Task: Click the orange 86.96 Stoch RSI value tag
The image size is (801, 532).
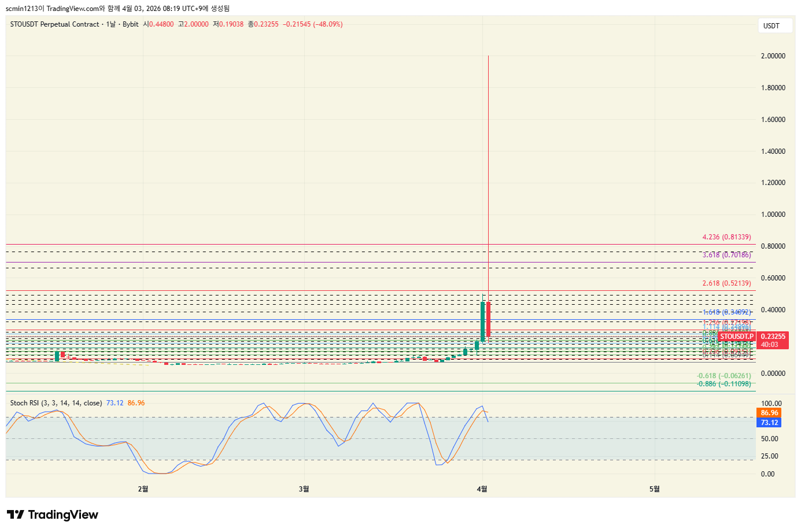Action: pyautogui.click(x=769, y=413)
